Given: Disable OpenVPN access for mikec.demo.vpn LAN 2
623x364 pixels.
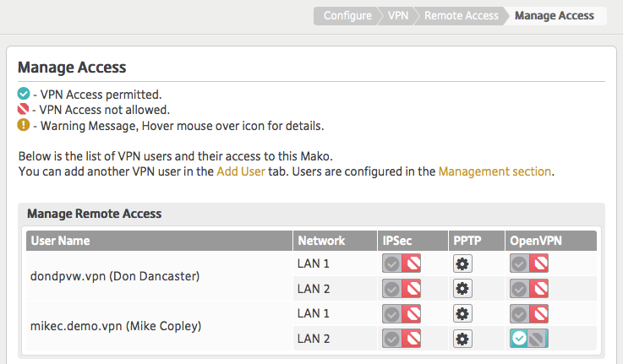Looking at the screenshot, I should [x=529, y=339].
